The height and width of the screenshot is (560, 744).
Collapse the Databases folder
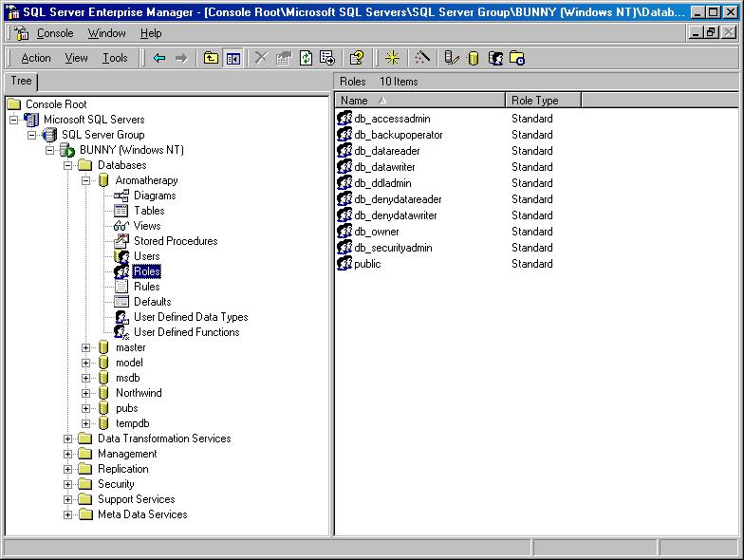coord(68,165)
